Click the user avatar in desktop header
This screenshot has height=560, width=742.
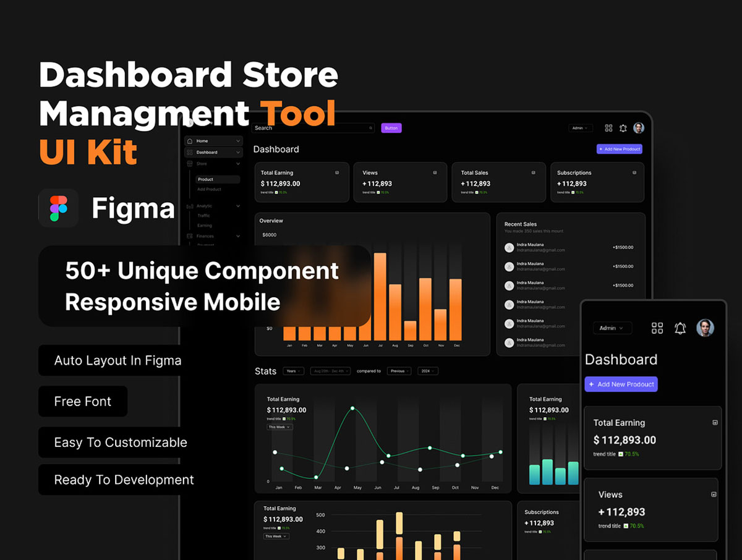tap(639, 128)
